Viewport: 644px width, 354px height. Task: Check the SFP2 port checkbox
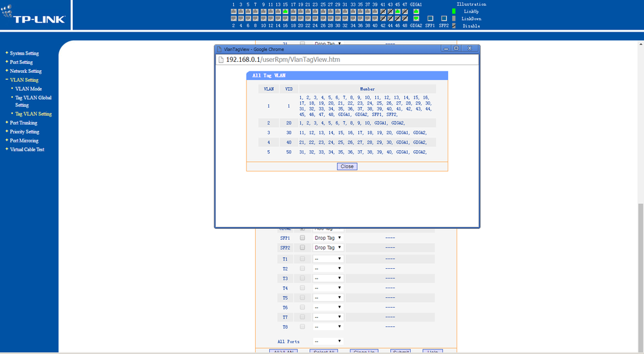click(302, 248)
